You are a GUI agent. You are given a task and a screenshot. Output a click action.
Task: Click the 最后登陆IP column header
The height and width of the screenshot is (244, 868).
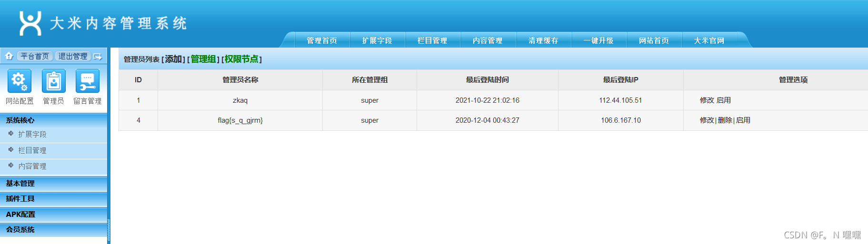621,80
